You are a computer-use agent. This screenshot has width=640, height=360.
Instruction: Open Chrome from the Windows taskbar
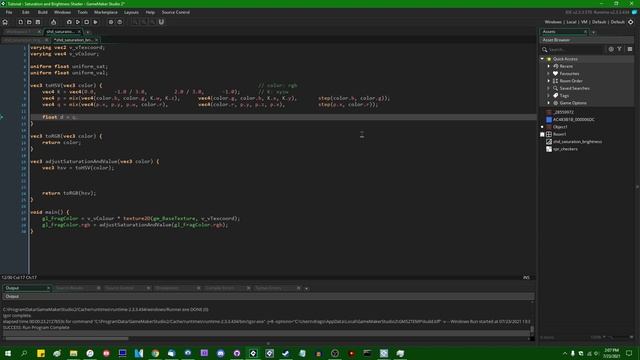click(x=156, y=353)
